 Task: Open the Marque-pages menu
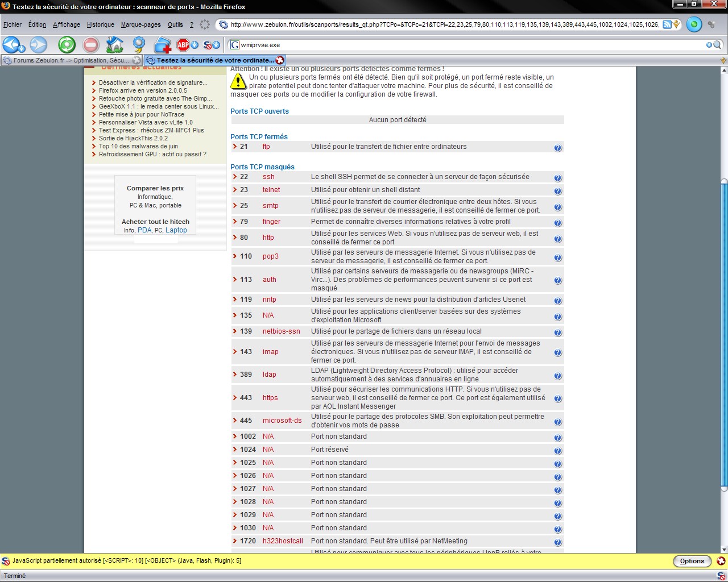click(x=140, y=24)
